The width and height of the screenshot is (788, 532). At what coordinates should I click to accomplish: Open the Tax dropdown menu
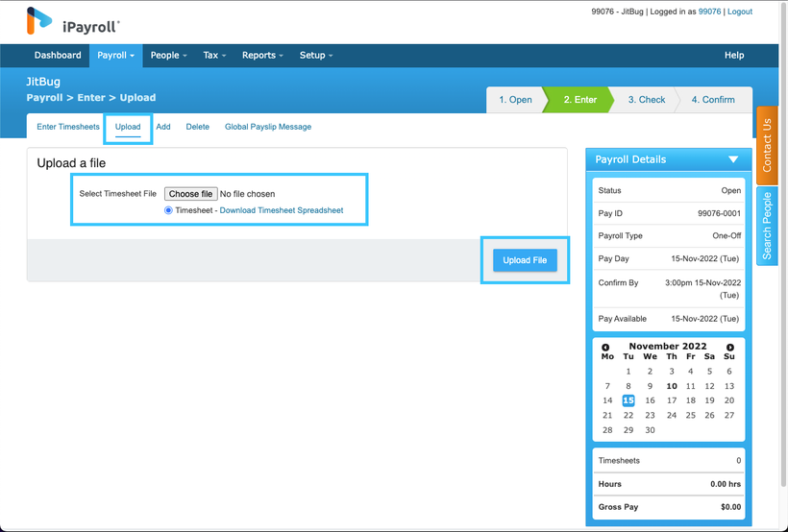click(214, 56)
